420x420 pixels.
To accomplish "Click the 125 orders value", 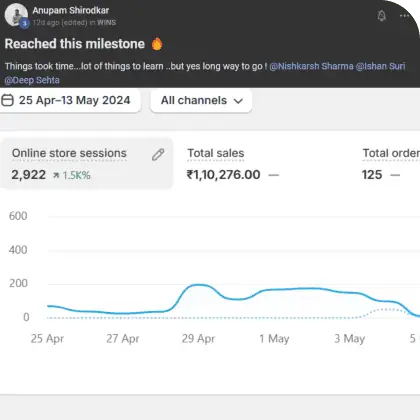I will tap(372, 175).
